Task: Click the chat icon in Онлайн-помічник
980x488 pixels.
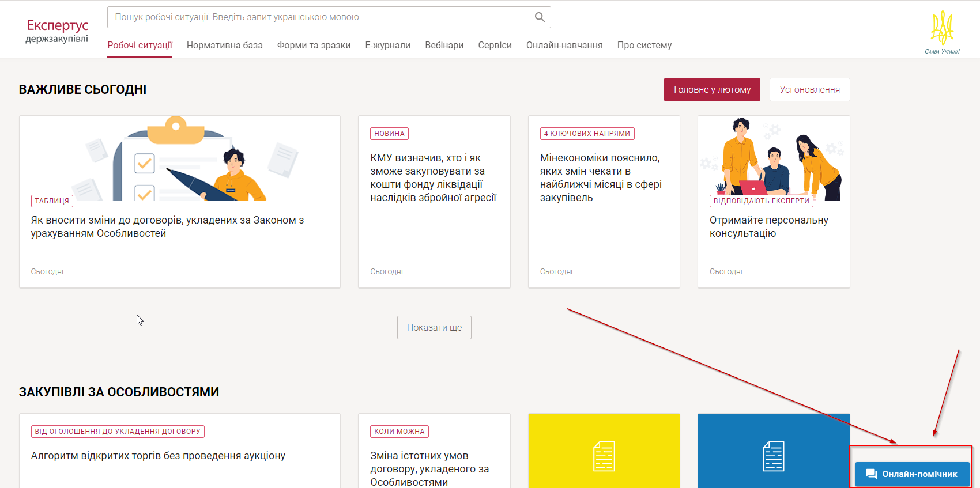Action: 872,474
